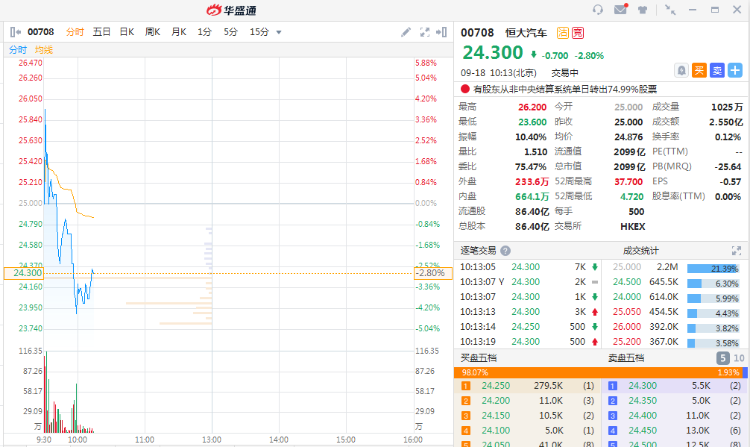Image resolution: width=750 pixels, height=447 pixels.
Task: Open the skin theme shirt icon
Action: coord(642,10)
